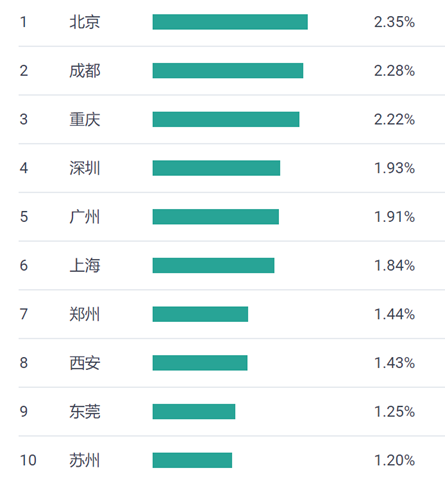Click rank number 10

click(x=28, y=460)
